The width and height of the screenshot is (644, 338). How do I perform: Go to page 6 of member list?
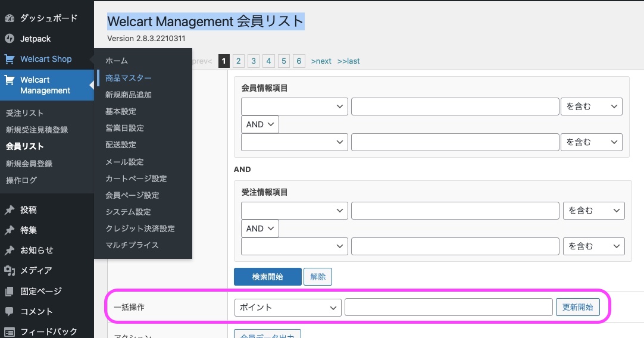click(299, 61)
